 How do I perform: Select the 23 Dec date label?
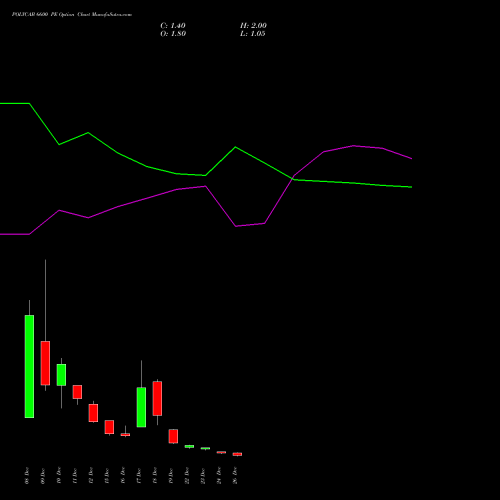click(203, 476)
